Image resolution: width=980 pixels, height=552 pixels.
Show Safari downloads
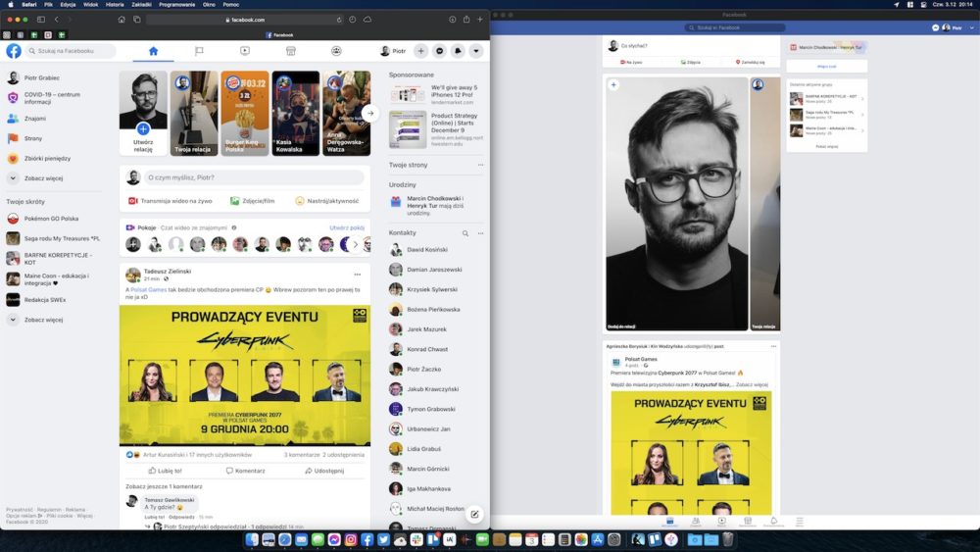(453, 20)
